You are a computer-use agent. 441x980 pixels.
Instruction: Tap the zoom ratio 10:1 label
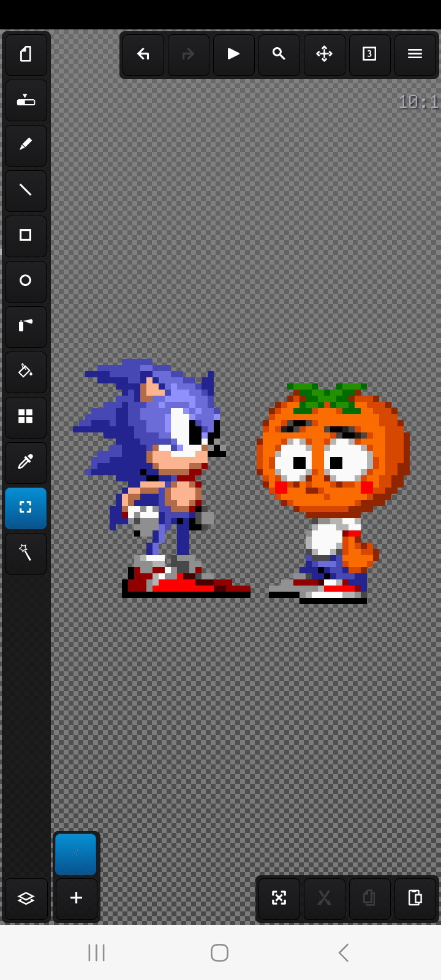tap(418, 102)
